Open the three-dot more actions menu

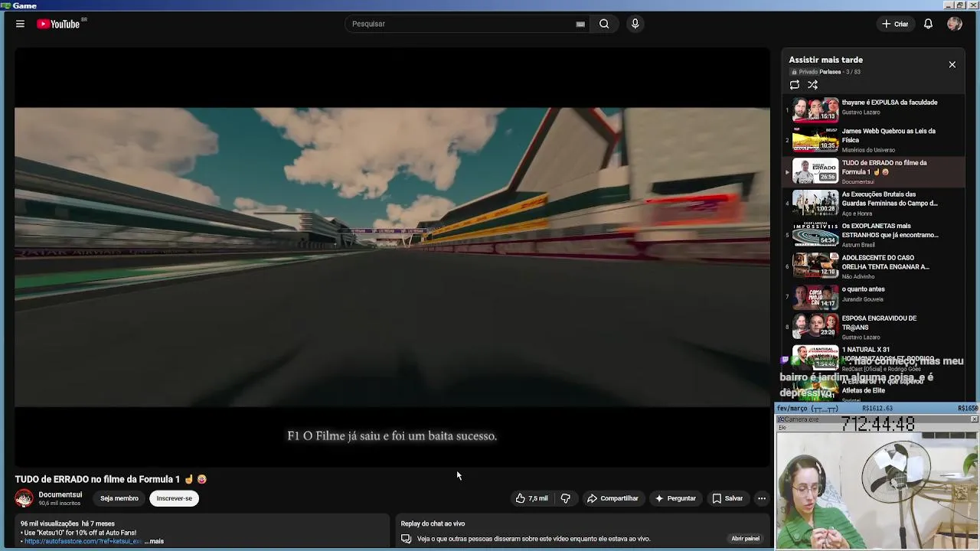[761, 498]
